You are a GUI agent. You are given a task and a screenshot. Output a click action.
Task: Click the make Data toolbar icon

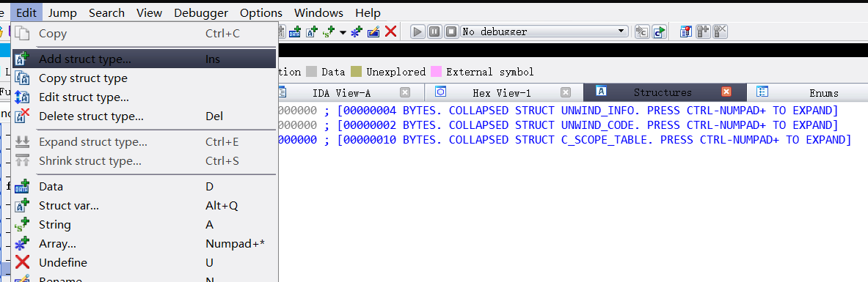[x=296, y=31]
